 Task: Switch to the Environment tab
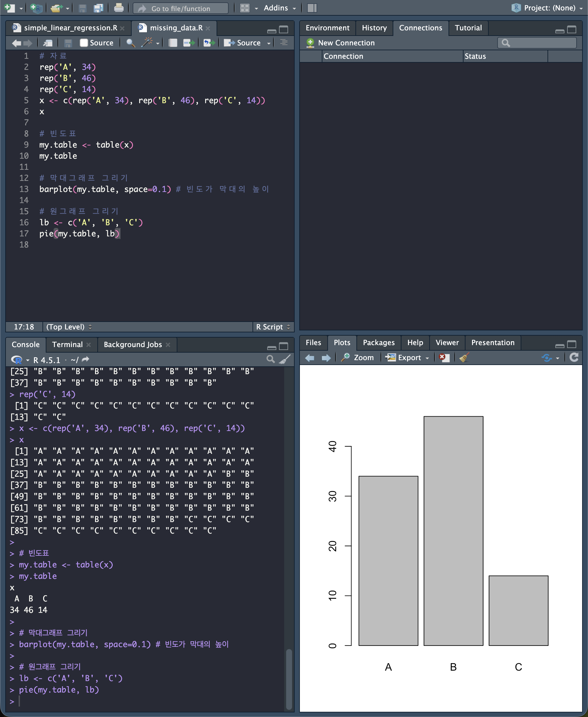pos(327,28)
